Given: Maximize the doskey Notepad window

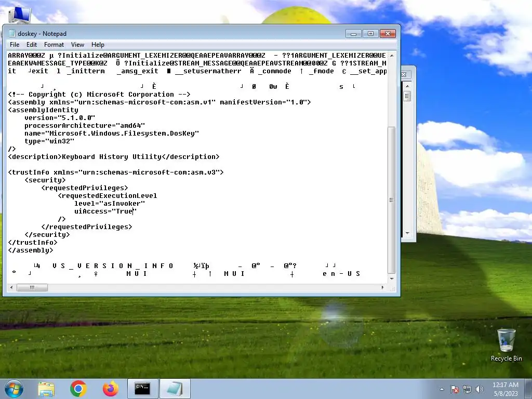Looking at the screenshot, I should click(x=370, y=34).
